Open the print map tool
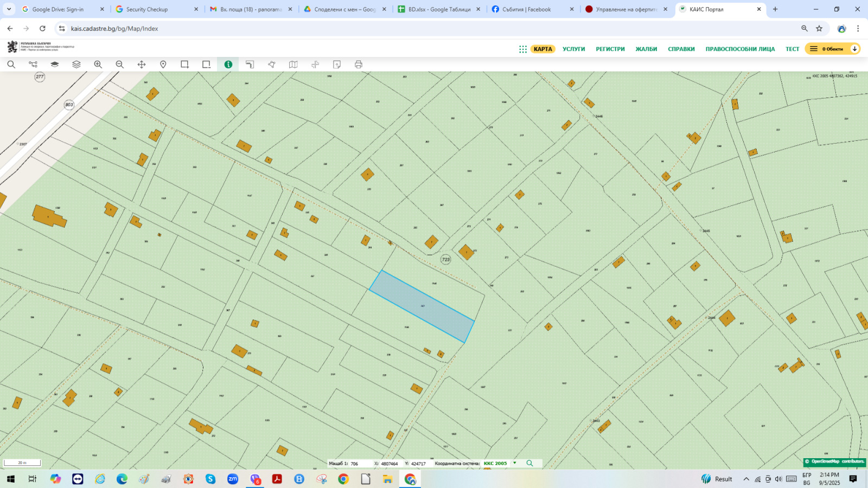Screen dimensions: 868x488 [x=359, y=65]
